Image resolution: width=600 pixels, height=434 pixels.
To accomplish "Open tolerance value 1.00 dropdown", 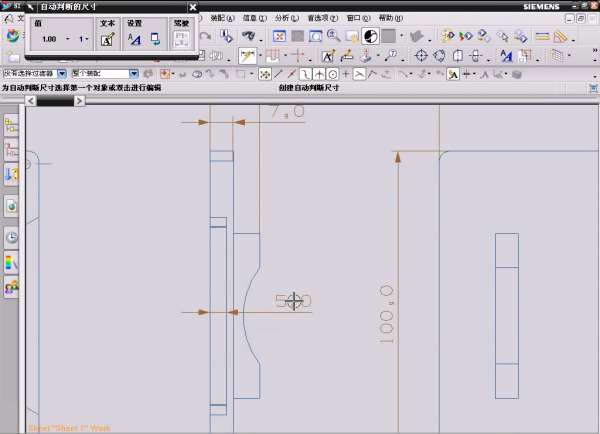I will (68, 39).
